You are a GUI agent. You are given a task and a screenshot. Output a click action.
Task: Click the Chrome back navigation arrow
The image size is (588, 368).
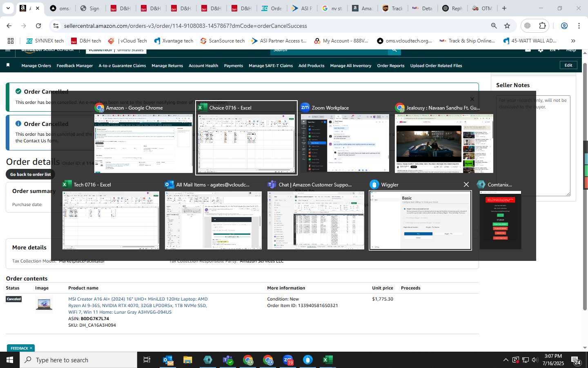click(9, 26)
